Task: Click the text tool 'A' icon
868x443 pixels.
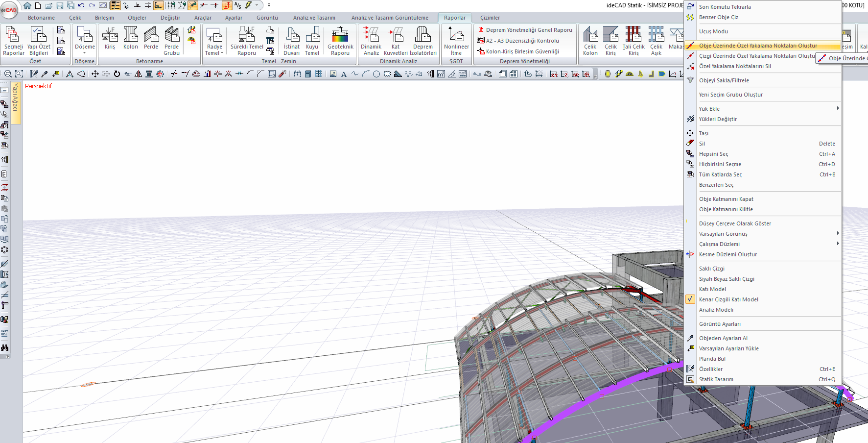Action: pyautogui.click(x=344, y=74)
